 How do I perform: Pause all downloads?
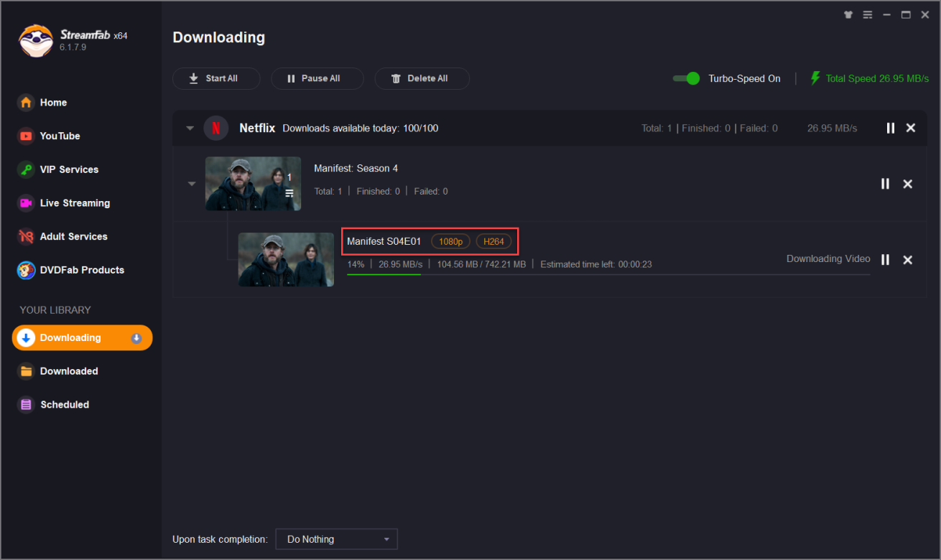click(x=317, y=79)
